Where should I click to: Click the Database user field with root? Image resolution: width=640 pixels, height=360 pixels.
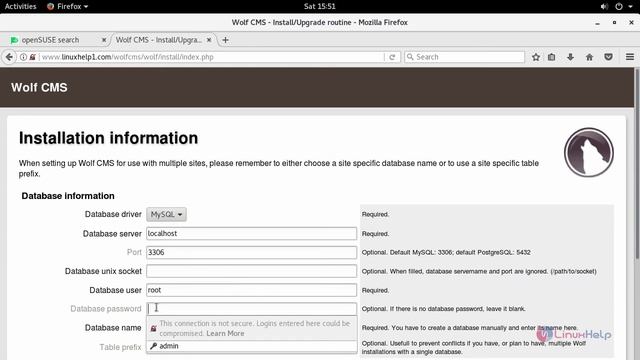[251, 290]
